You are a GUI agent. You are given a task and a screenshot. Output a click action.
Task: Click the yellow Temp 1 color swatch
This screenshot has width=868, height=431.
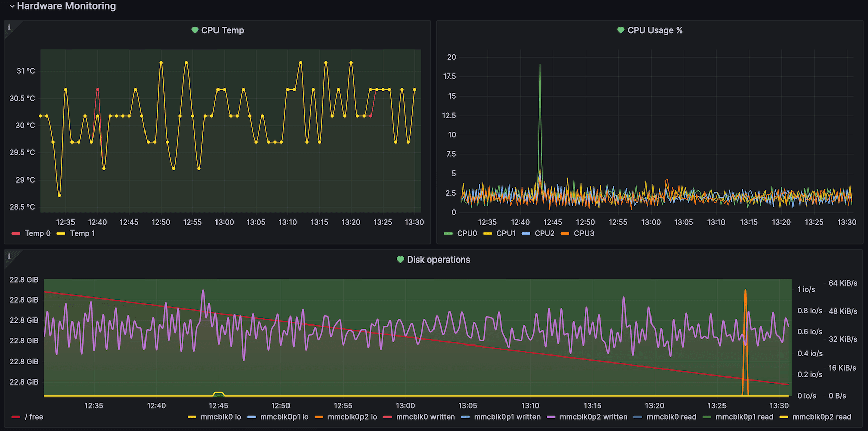[x=61, y=233]
